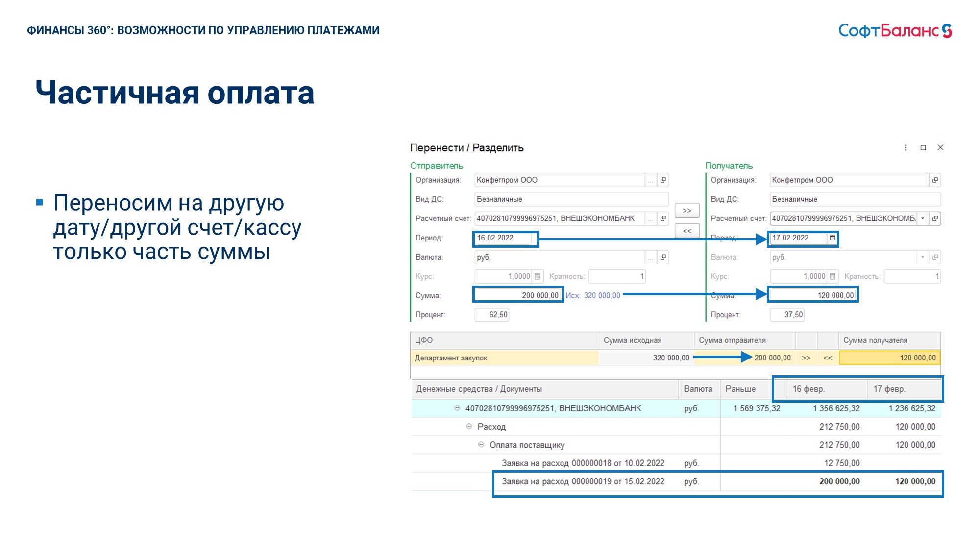The image size is (980, 551).
Task: Maximize the Перенести / Разделить dialog
Action: [923, 148]
